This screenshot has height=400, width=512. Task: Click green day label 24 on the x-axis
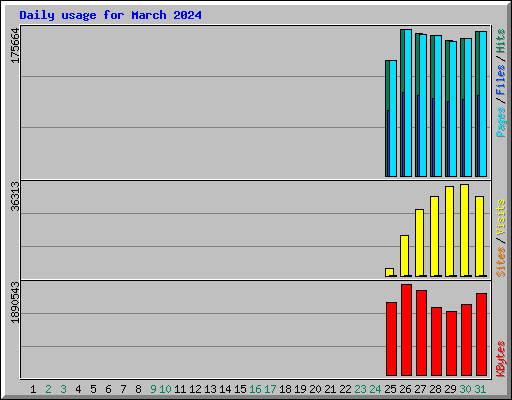[375, 389]
